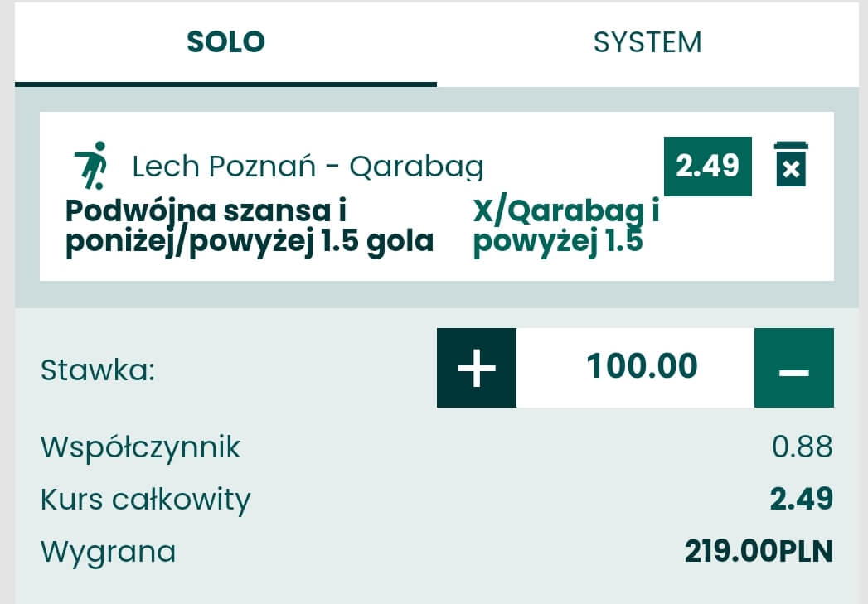
Task: Increase stake with the plus button
Action: coord(477,368)
